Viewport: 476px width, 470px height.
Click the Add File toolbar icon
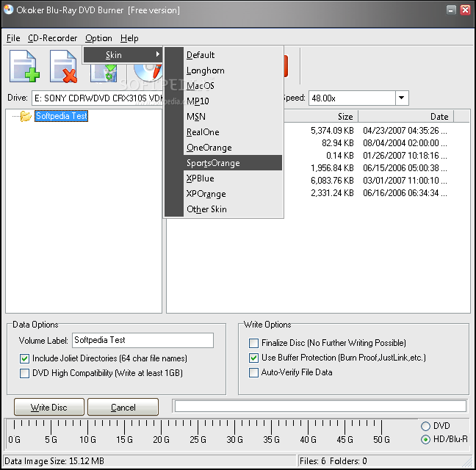click(x=24, y=66)
